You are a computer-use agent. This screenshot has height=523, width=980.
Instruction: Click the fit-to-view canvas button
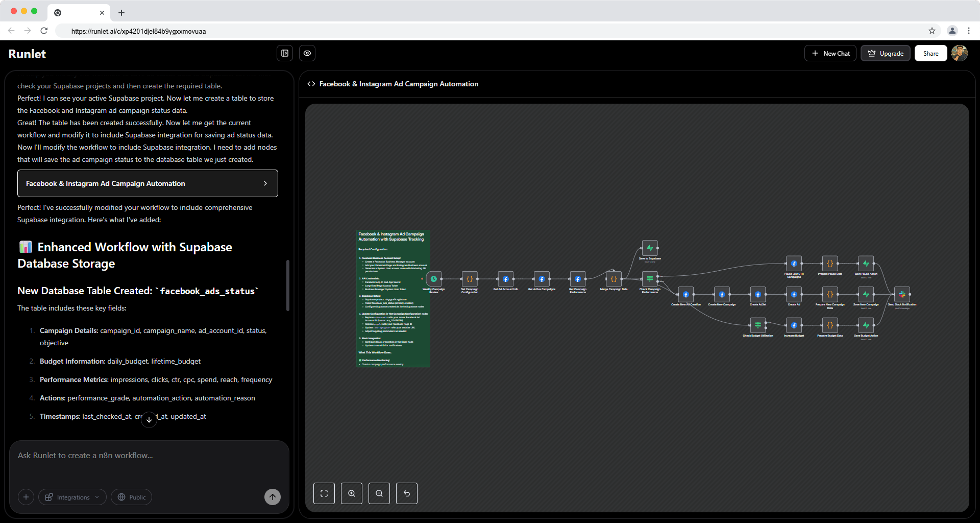(x=324, y=493)
